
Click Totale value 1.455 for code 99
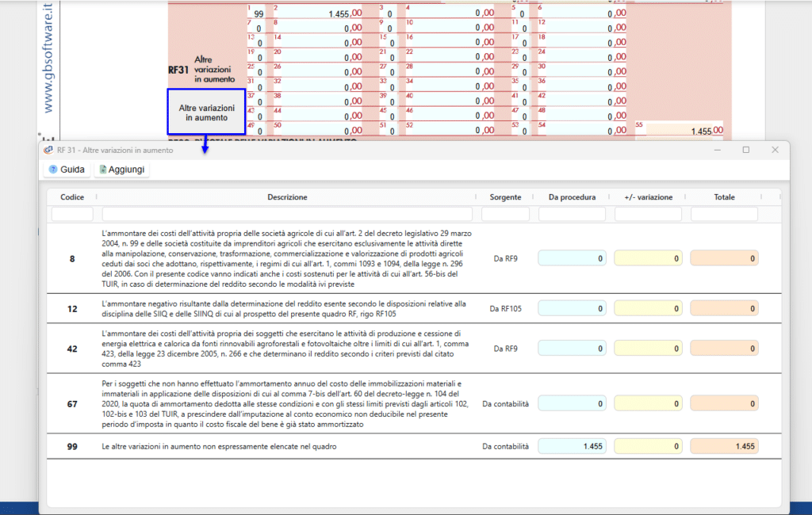724,446
